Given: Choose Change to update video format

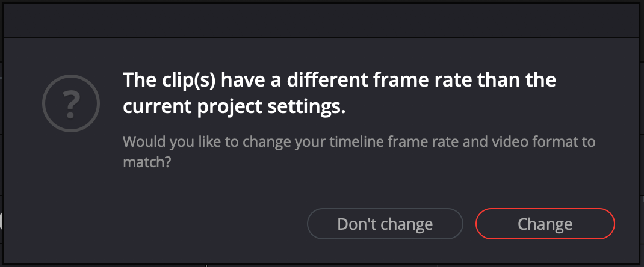Looking at the screenshot, I should click(x=545, y=224).
